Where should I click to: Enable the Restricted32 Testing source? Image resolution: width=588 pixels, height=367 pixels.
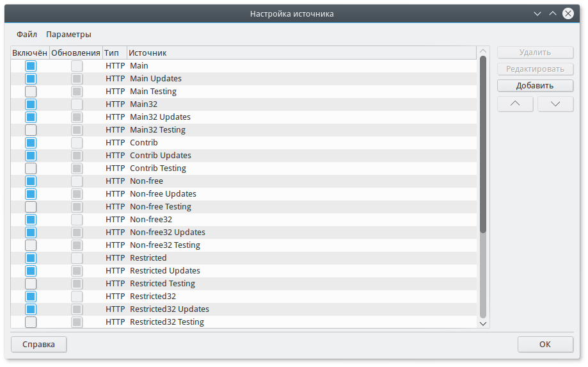pyautogui.click(x=31, y=322)
